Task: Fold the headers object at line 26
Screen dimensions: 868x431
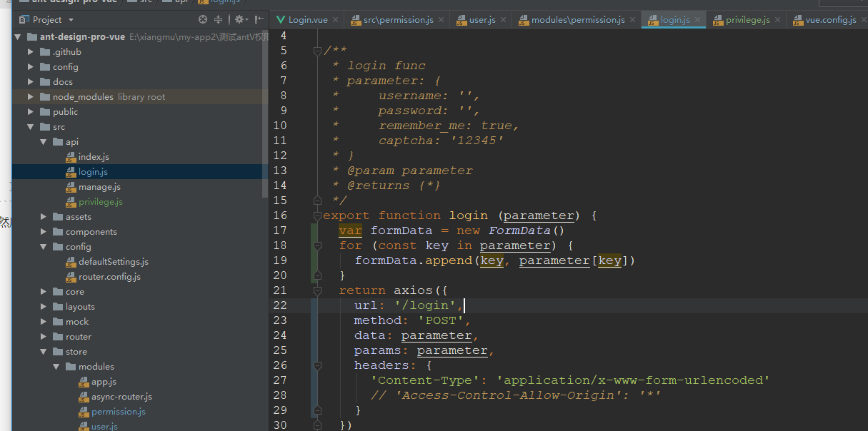Action: tap(317, 365)
